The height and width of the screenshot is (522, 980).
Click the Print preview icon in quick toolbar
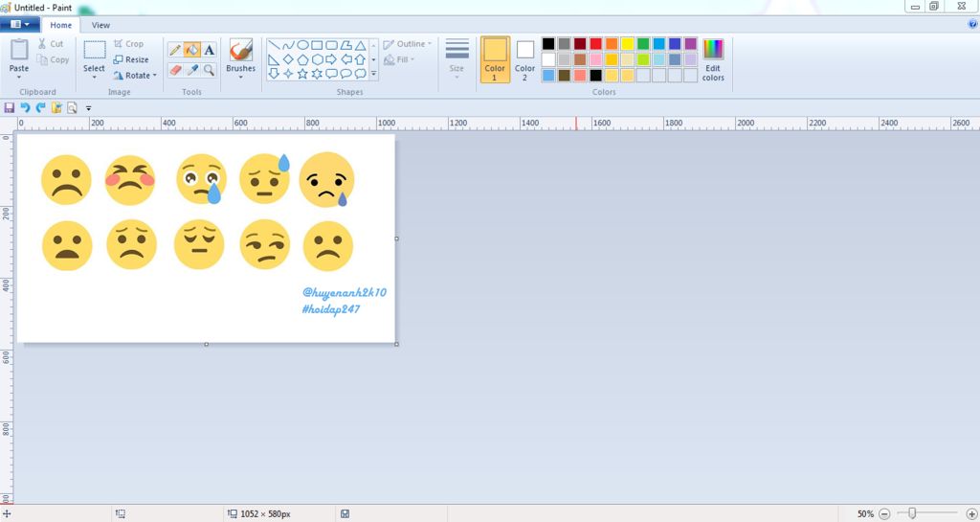(72, 107)
